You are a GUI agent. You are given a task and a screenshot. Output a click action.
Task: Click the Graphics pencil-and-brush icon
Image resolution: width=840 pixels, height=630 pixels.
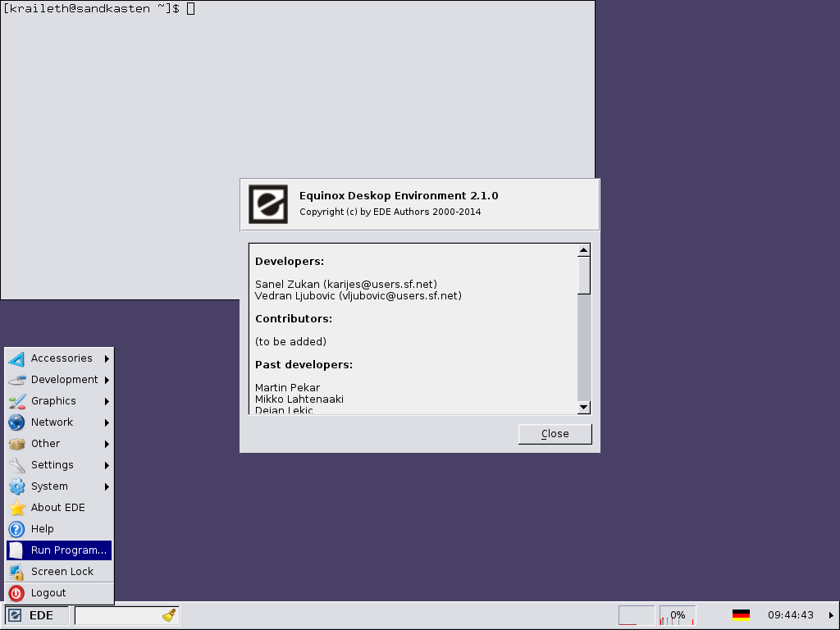[16, 401]
